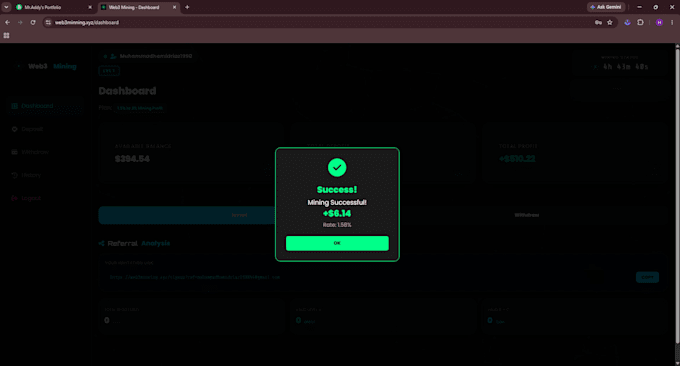Go back to previous page
The width and height of the screenshot is (680, 366).
click(7, 23)
